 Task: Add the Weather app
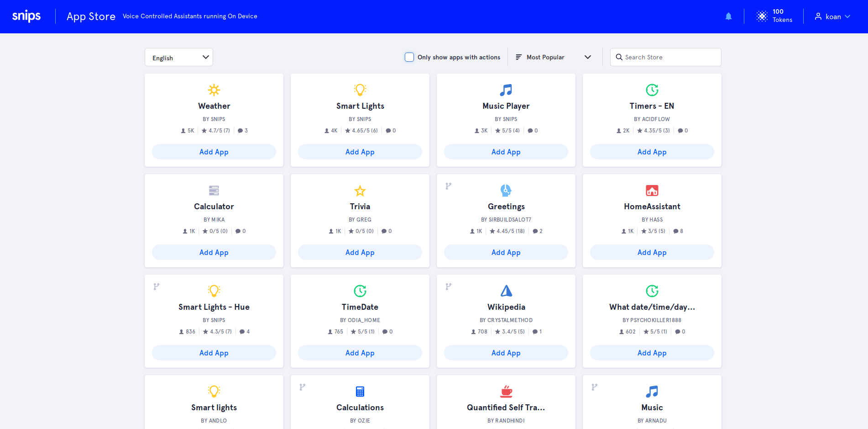coord(214,152)
